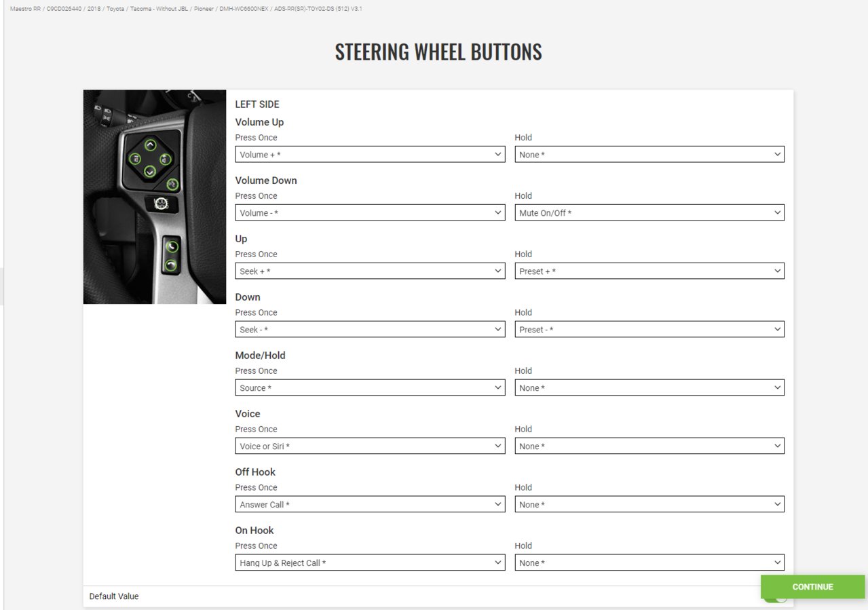Viewport: 868px width, 610px height.
Task: Open the Off Hook Hold dropdown
Action: point(649,505)
